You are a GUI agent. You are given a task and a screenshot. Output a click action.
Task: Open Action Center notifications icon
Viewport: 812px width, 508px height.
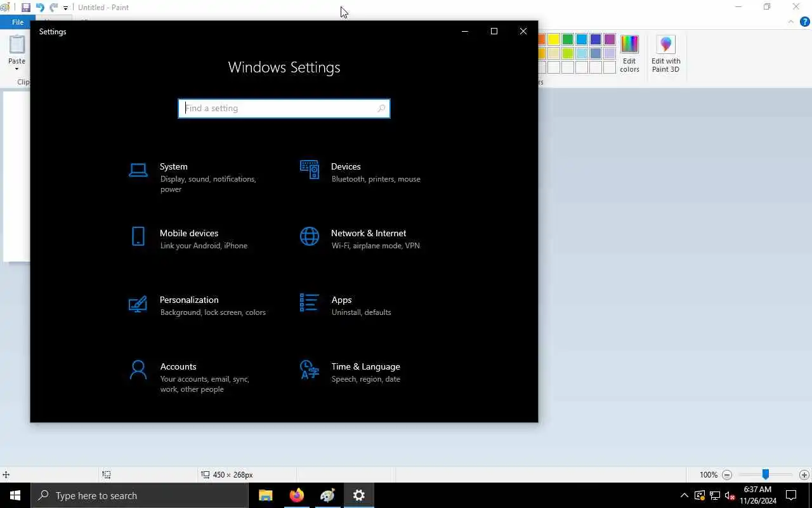(791, 495)
